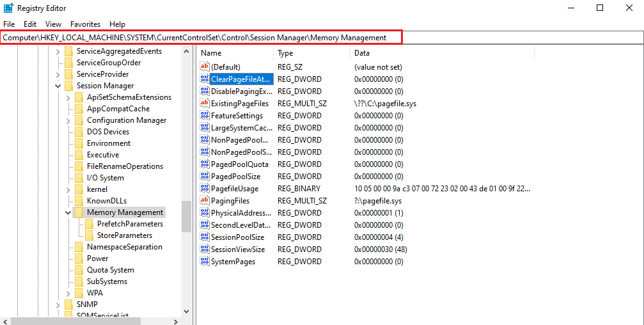644x325 pixels.
Task: Expand the ServiceProvider key
Action: point(58,74)
